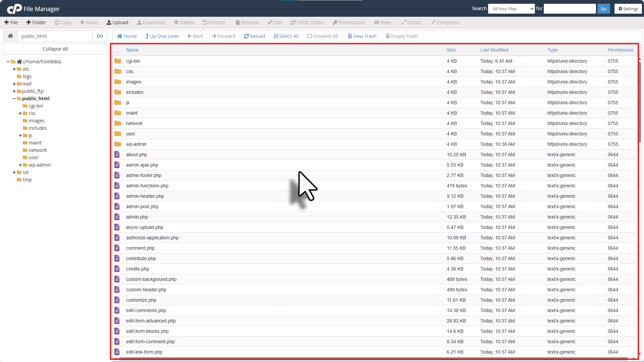Click the search Go button
The height and width of the screenshot is (362, 644).
coord(603,9)
